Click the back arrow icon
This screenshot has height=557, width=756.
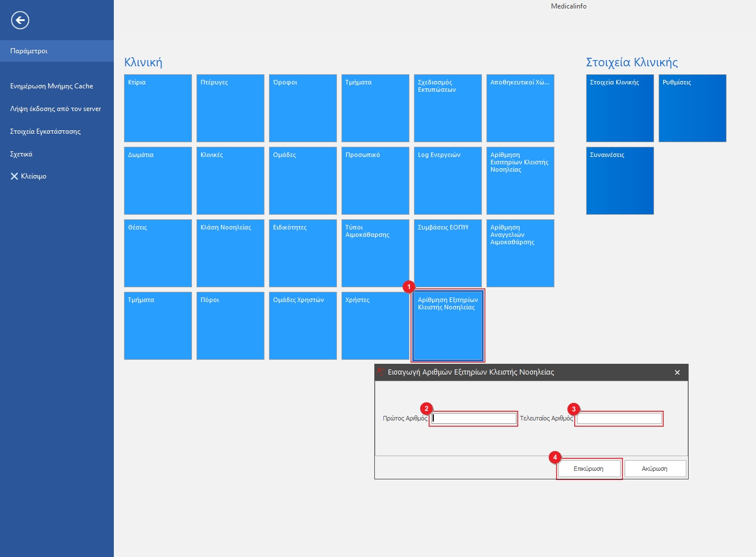(20, 21)
